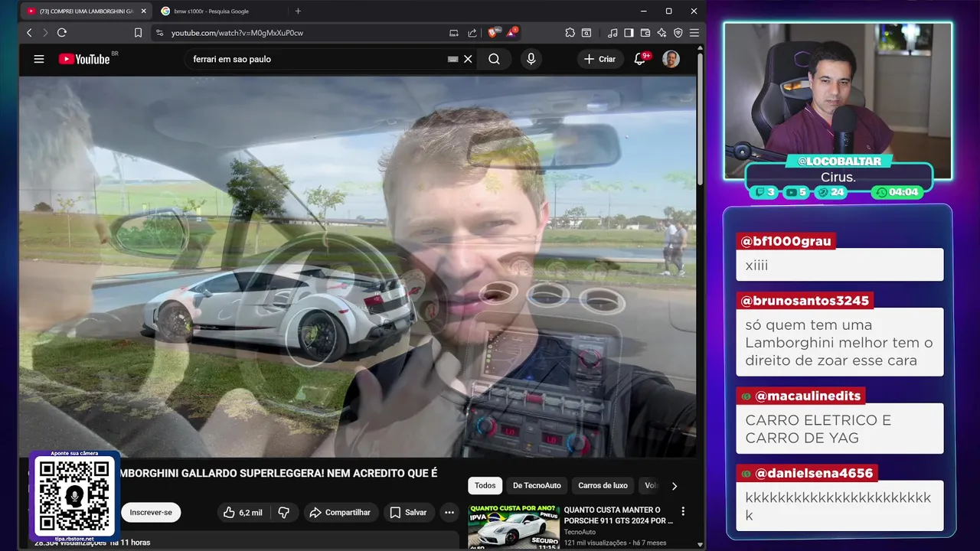Run the YouTube search magnifier
This screenshot has height=551, width=980.
[495, 59]
